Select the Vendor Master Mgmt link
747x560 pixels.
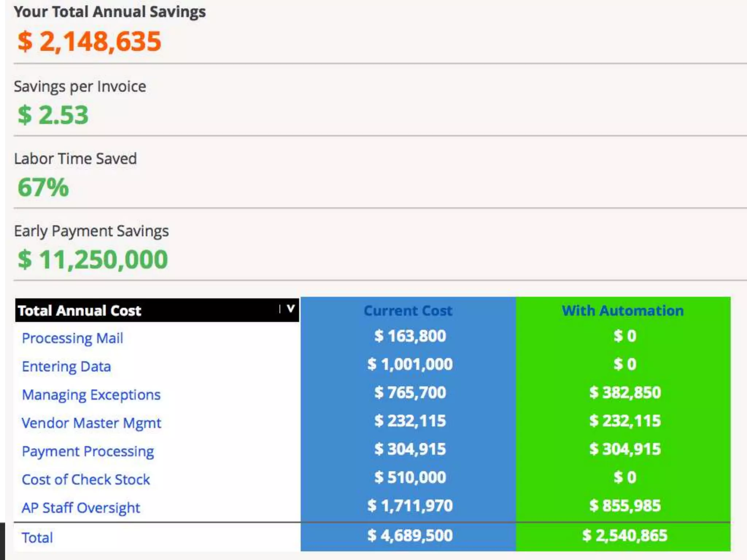[x=91, y=423]
